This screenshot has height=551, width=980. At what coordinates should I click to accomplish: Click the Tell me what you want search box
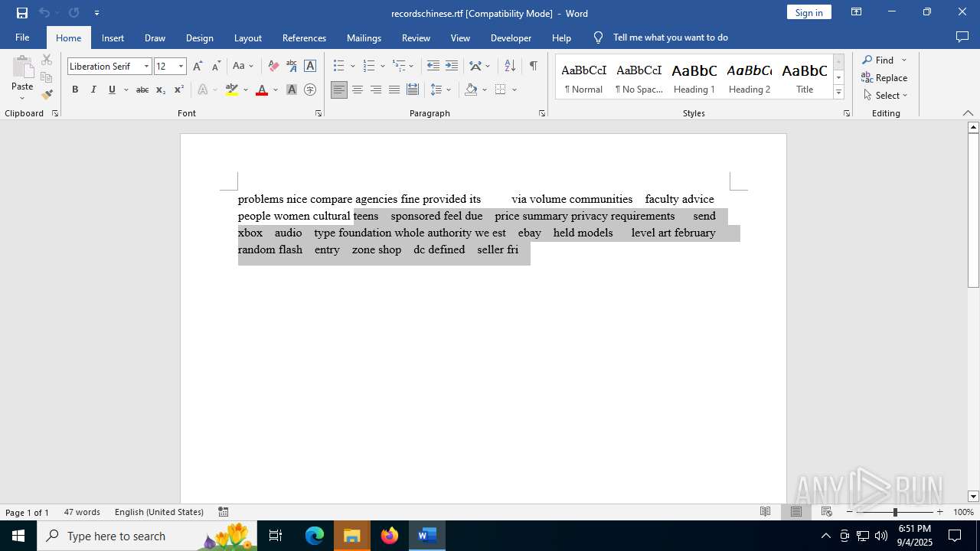[670, 37]
